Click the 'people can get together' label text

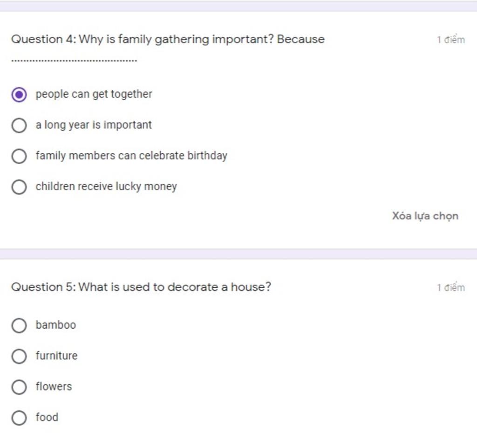pos(94,94)
